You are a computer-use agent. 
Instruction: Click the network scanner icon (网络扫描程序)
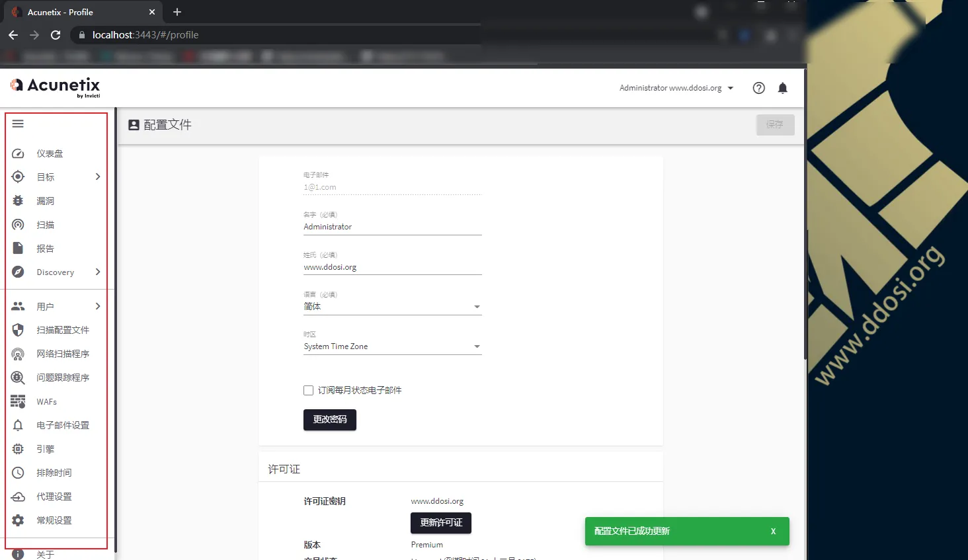pyautogui.click(x=18, y=354)
